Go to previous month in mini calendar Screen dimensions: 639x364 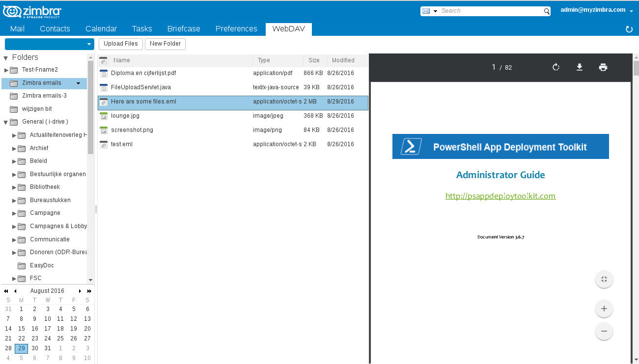click(x=15, y=291)
